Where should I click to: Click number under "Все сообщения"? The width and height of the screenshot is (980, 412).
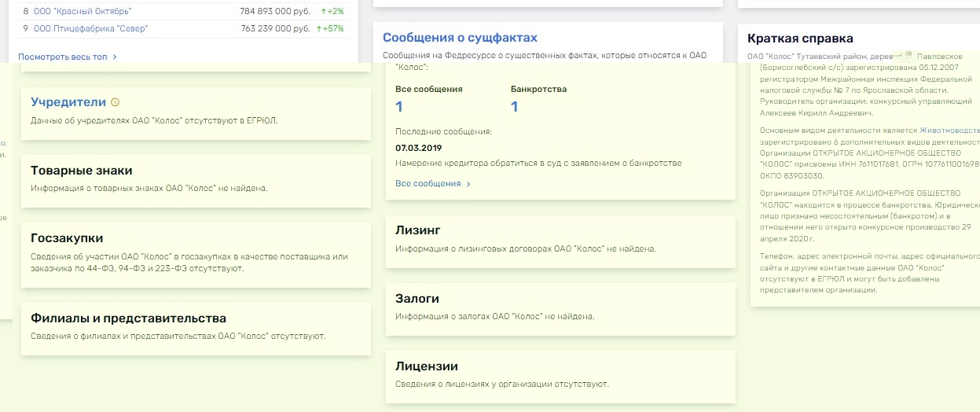pyautogui.click(x=399, y=107)
